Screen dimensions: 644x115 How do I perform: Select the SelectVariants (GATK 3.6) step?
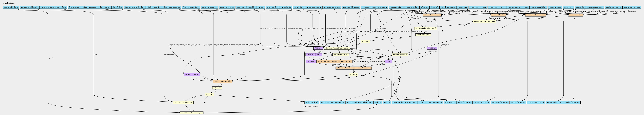pyautogui.click(x=183, y=102)
